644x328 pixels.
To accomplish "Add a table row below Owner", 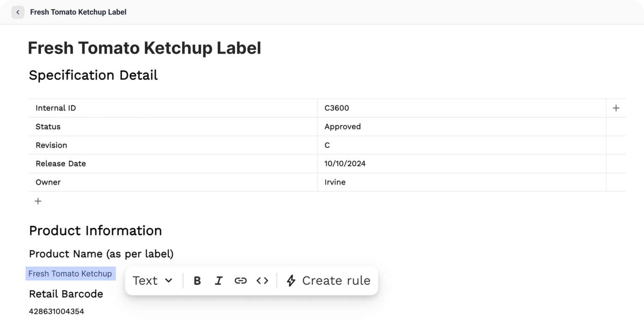I will 38,201.
